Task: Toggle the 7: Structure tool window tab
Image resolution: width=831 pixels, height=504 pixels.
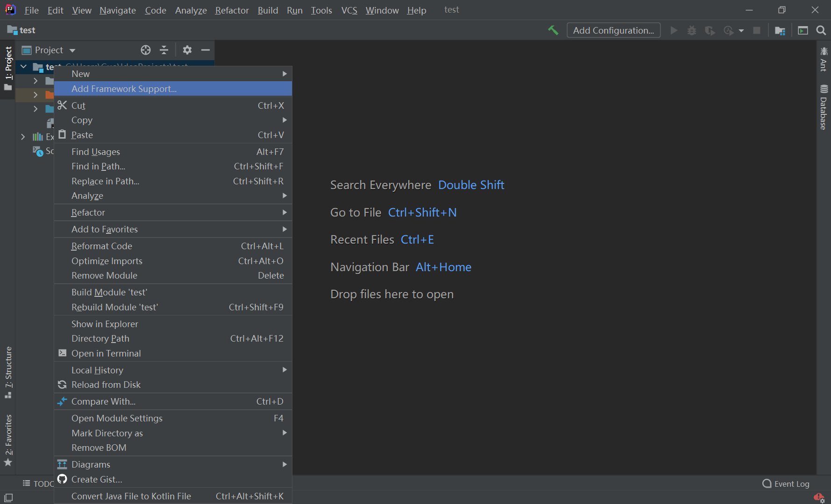Action: (x=8, y=372)
